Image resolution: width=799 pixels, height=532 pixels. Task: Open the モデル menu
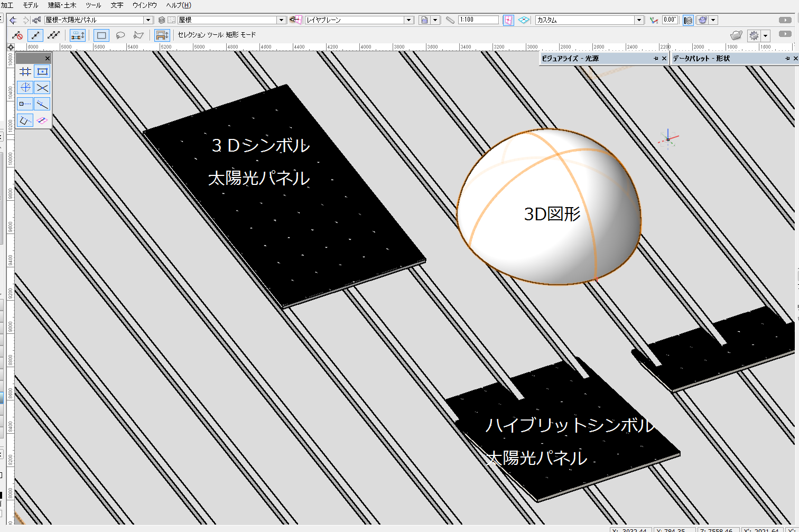[x=30, y=5]
